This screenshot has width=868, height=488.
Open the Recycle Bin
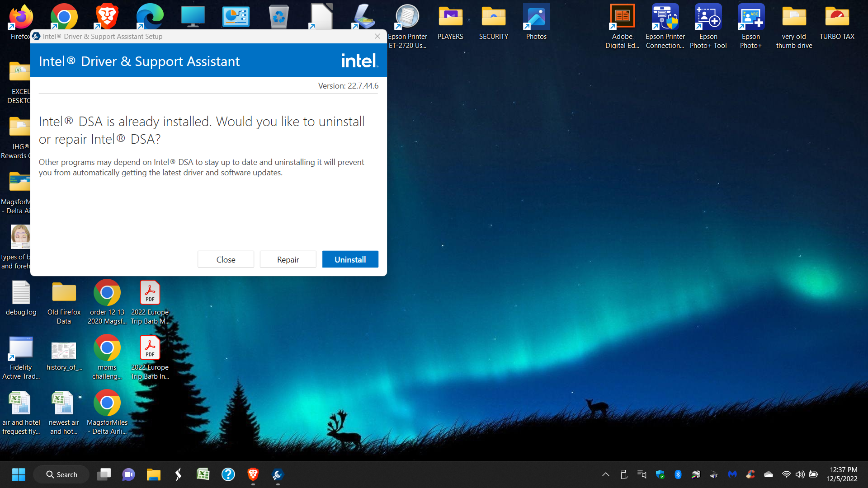pos(278,16)
